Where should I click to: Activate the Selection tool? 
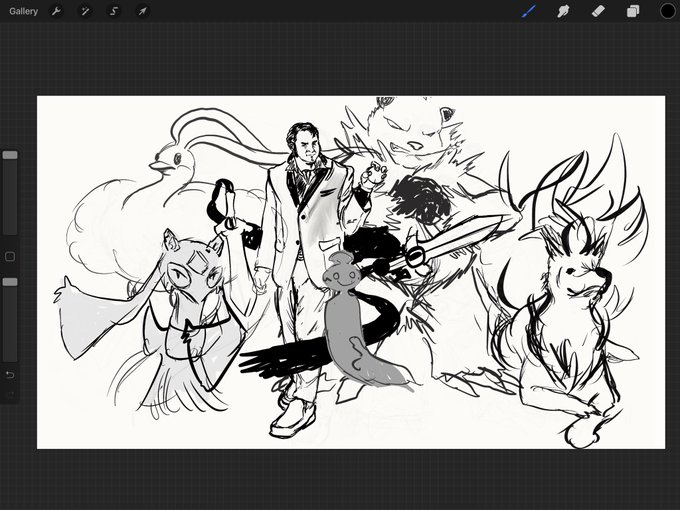pos(114,11)
